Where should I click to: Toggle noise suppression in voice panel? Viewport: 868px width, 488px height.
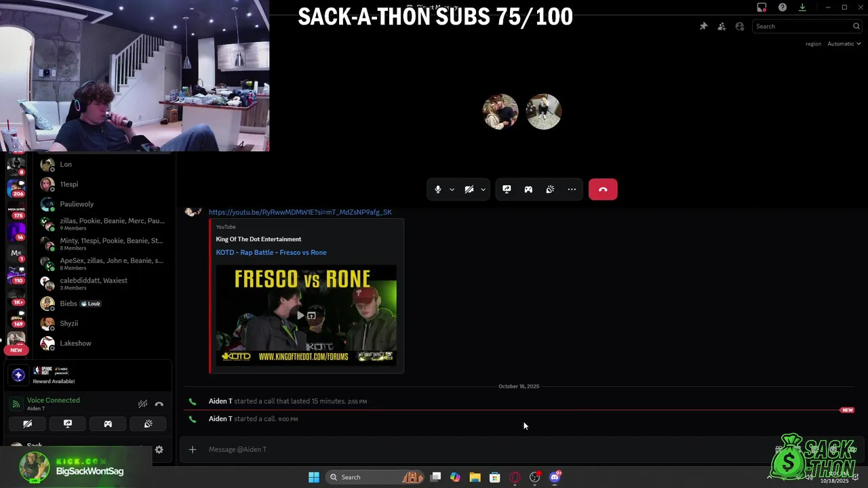142,404
